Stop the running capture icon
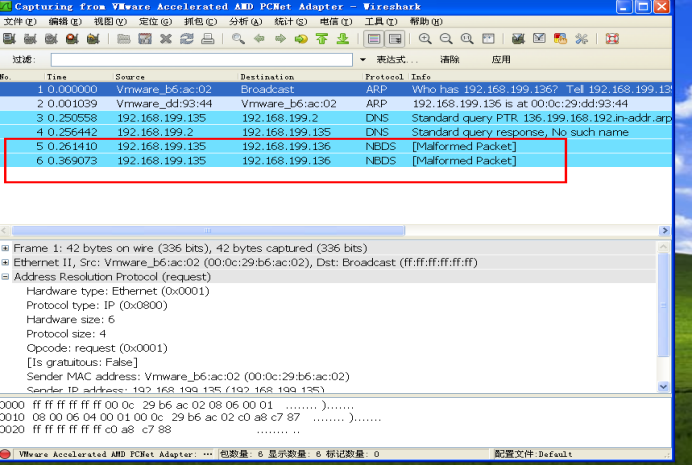The image size is (692, 465). [72, 39]
